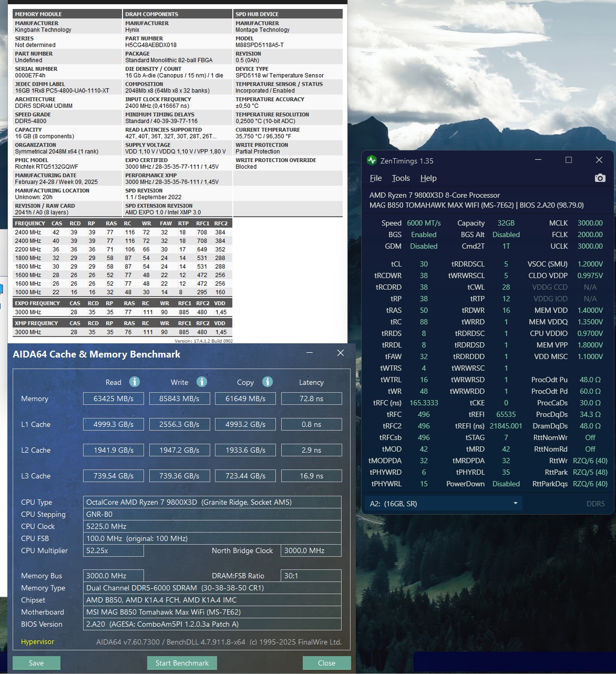Click the Read info icon in AIDA64
This screenshot has width=616, height=674.
click(x=135, y=382)
